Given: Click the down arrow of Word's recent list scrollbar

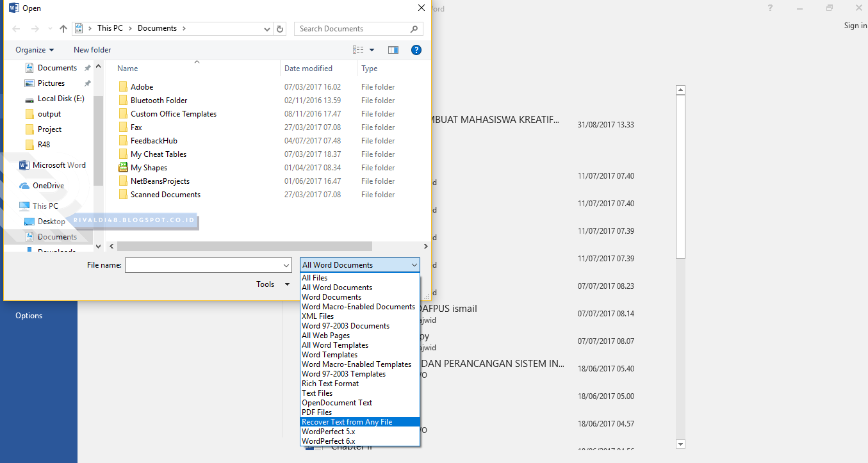Looking at the screenshot, I should pyautogui.click(x=680, y=444).
